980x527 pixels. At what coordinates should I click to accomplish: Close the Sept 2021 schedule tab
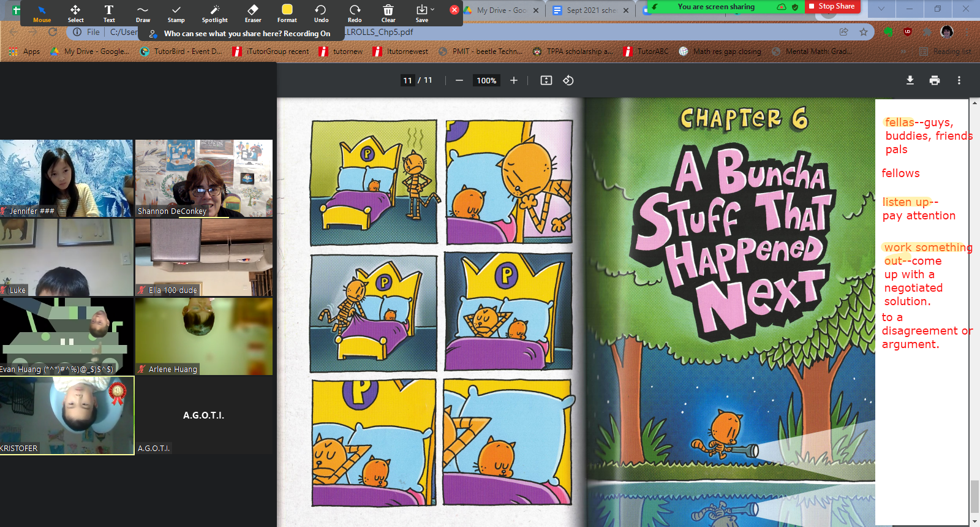[x=626, y=10]
